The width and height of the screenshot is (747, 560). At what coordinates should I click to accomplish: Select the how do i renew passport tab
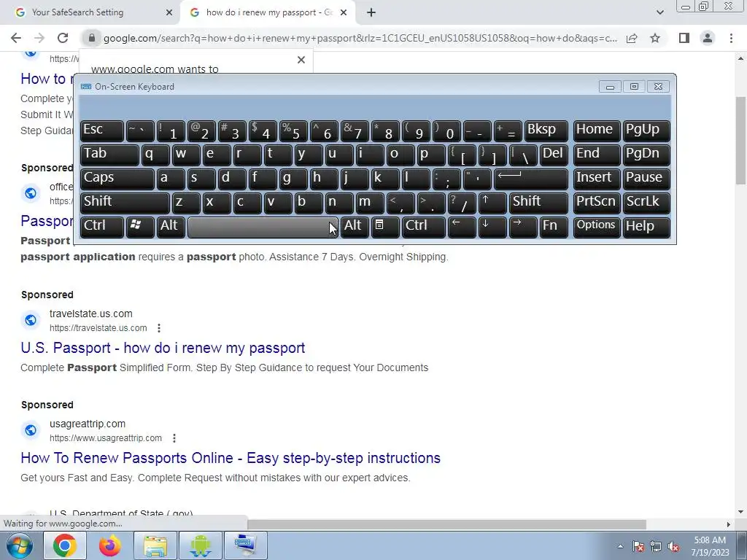pyautogui.click(x=269, y=12)
